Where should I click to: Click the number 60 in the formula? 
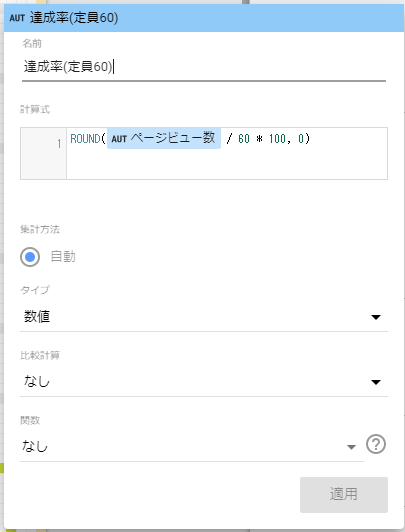[x=244, y=139]
